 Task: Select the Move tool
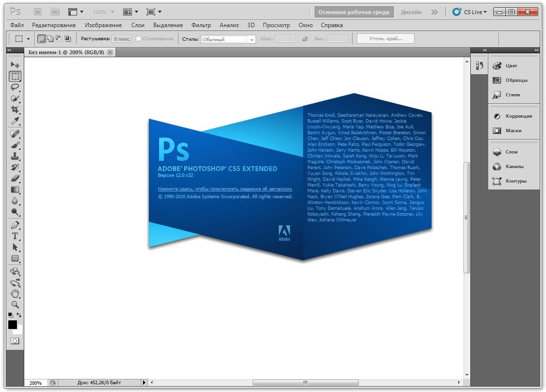tap(15, 64)
